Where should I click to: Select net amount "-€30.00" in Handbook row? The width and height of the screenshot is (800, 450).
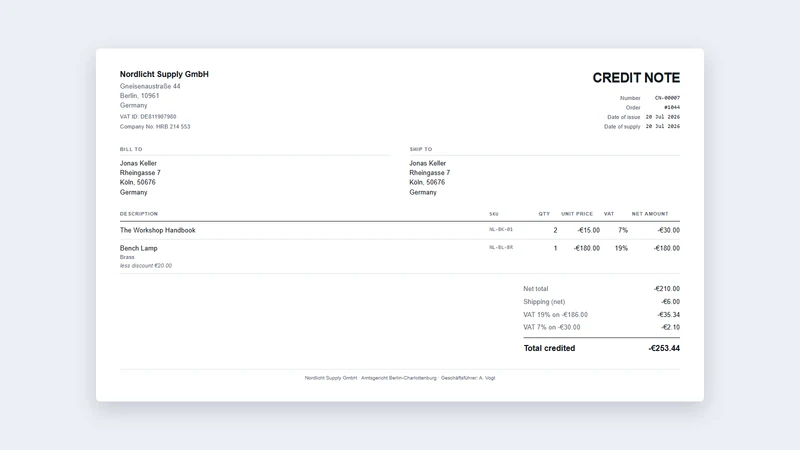coord(668,230)
